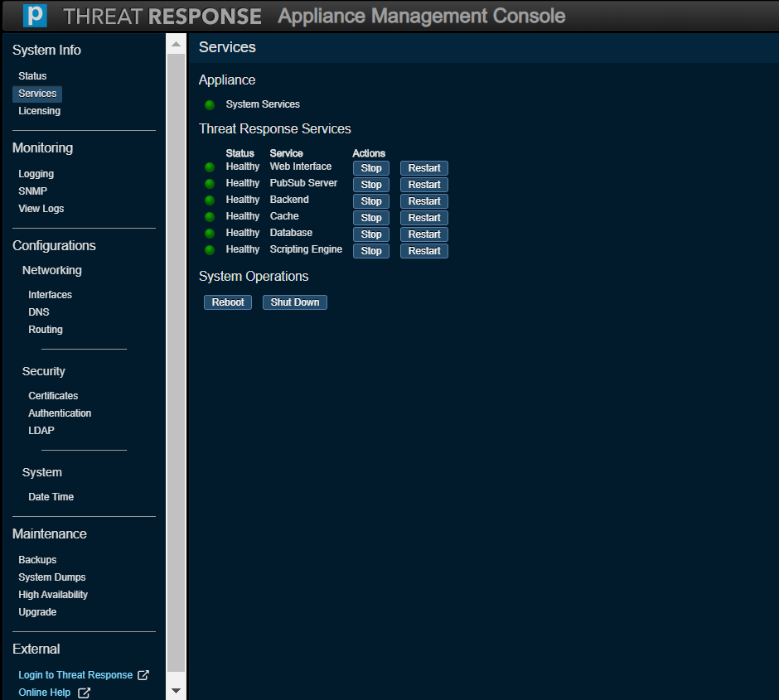Stop the Database service
Viewport: 779px width, 700px height.
coord(371,234)
